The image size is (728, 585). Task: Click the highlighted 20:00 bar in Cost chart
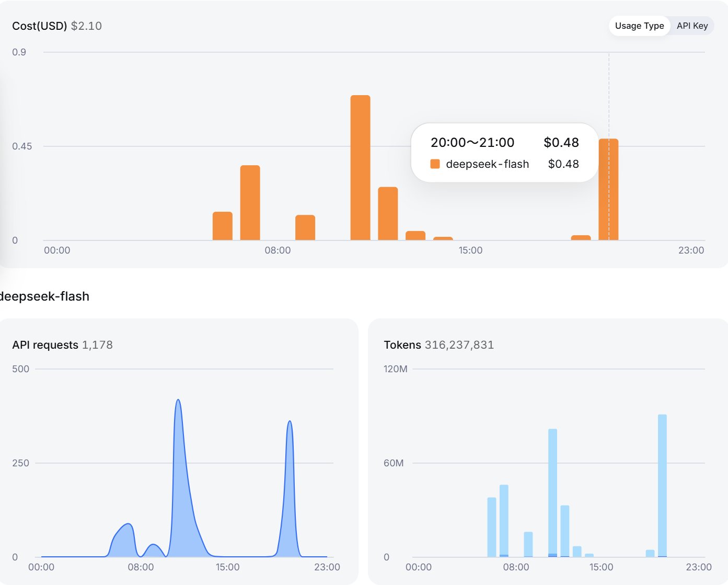(608, 189)
